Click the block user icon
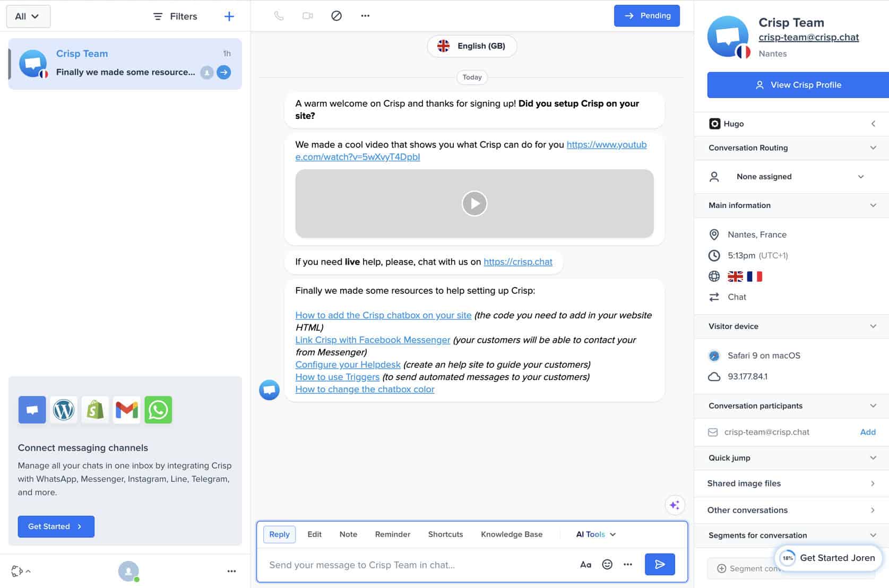The image size is (889, 588). 336,16
